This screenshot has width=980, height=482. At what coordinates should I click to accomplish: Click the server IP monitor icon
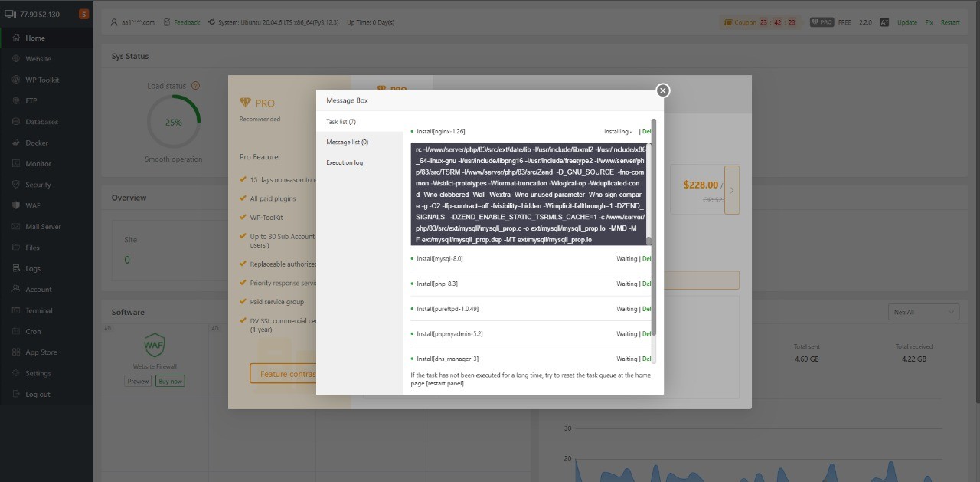[x=10, y=14]
